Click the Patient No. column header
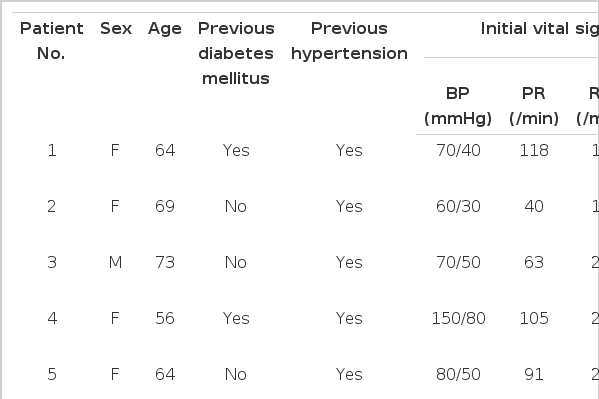Screen dimensions: 599x399 (x=52, y=41)
